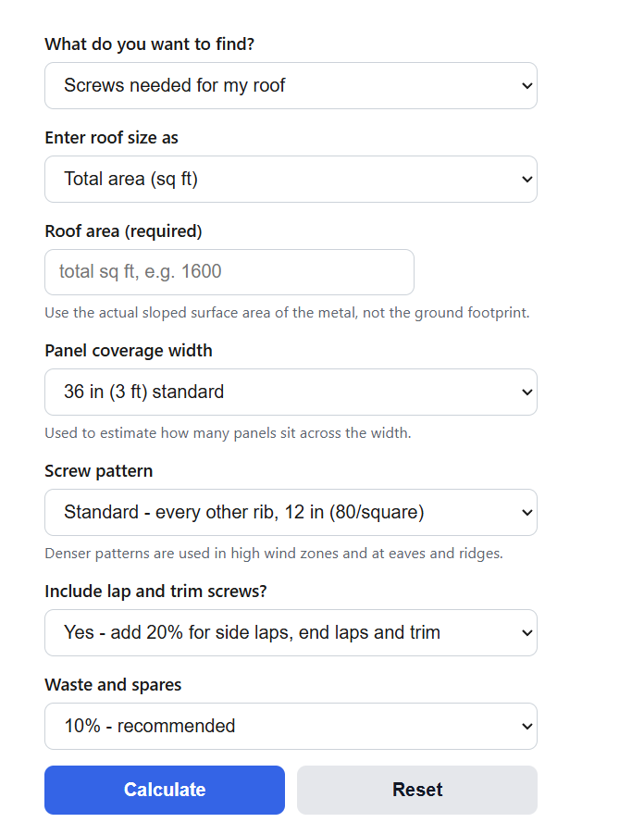Open the Waste and spares dropdown

click(x=291, y=727)
